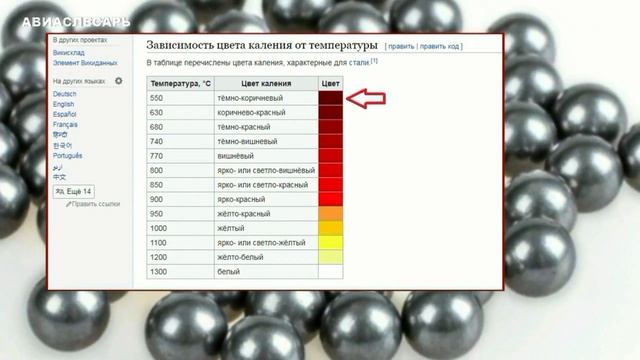Select the 850 temperature cell
Viewport: 640px width, 360px height.
click(x=180, y=185)
